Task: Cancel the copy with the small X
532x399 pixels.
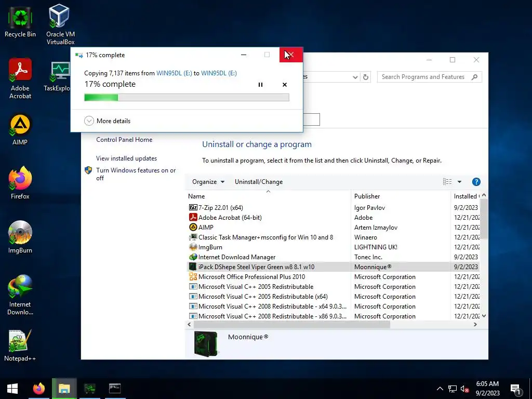Action: [x=285, y=85]
